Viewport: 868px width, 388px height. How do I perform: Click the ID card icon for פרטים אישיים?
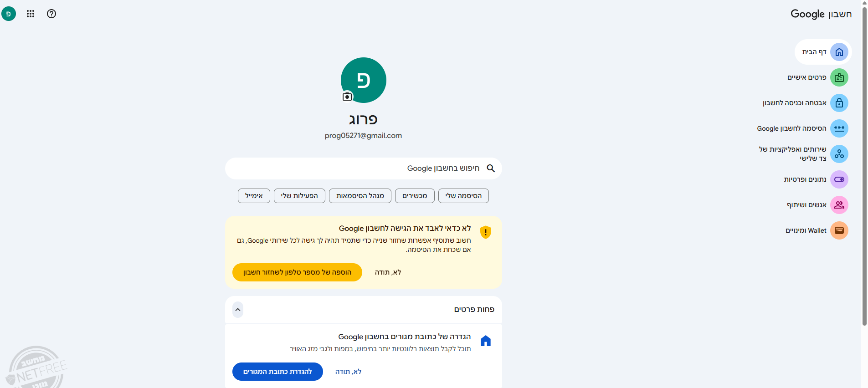[x=839, y=77]
